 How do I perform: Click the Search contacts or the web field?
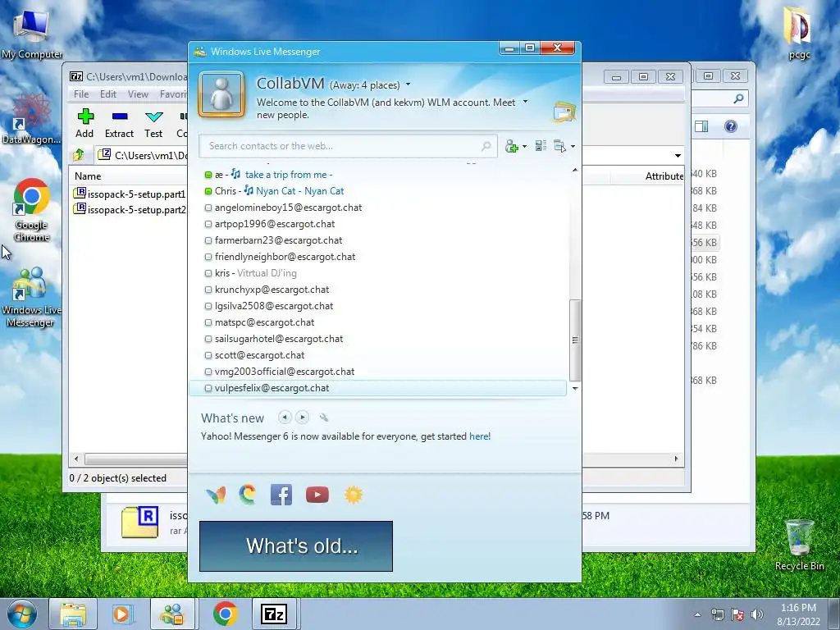[x=348, y=146]
